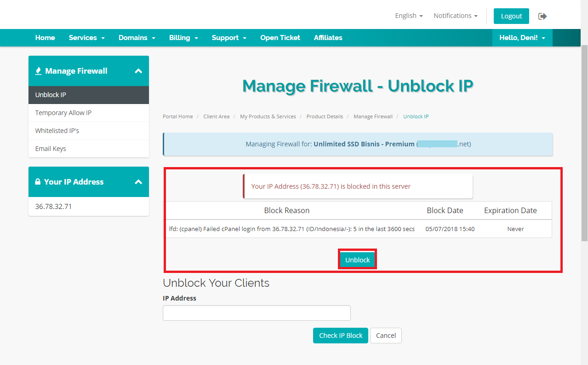This screenshot has width=588, height=365.
Task: Expand the Hello, Deni! account menu
Action: click(522, 38)
